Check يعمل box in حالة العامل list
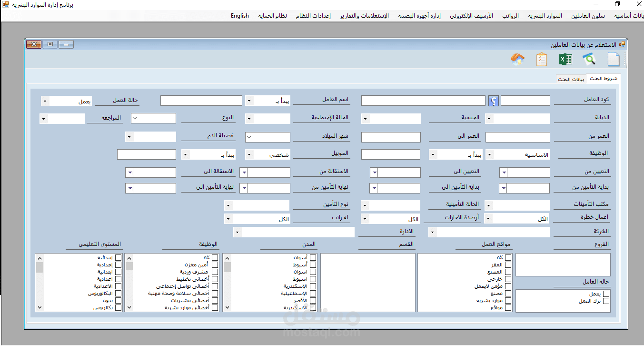644x346 pixels. pyautogui.click(x=606, y=294)
